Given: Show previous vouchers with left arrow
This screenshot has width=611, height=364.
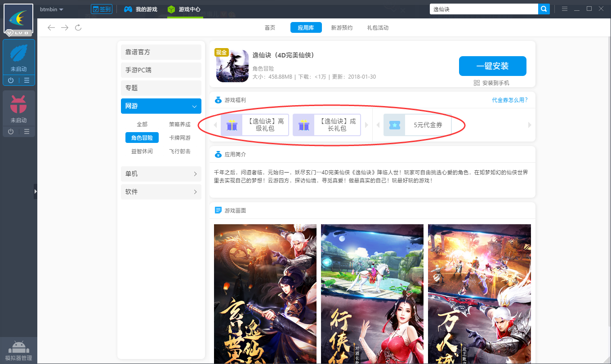Looking at the screenshot, I should click(x=378, y=125).
